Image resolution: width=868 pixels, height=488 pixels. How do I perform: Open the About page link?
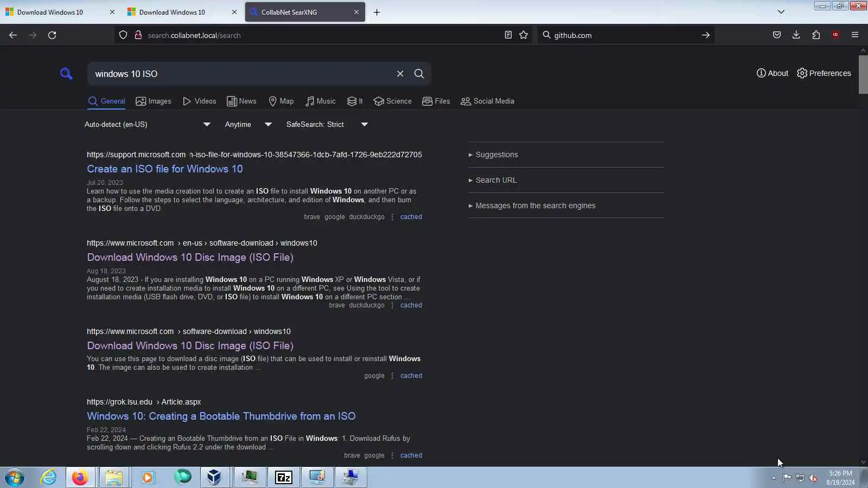pos(773,73)
